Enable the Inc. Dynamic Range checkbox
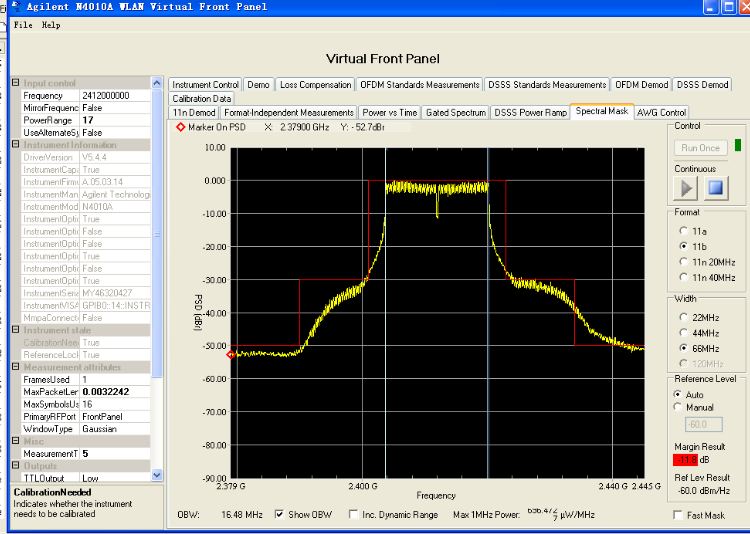This screenshot has height=534, width=750. [353, 514]
